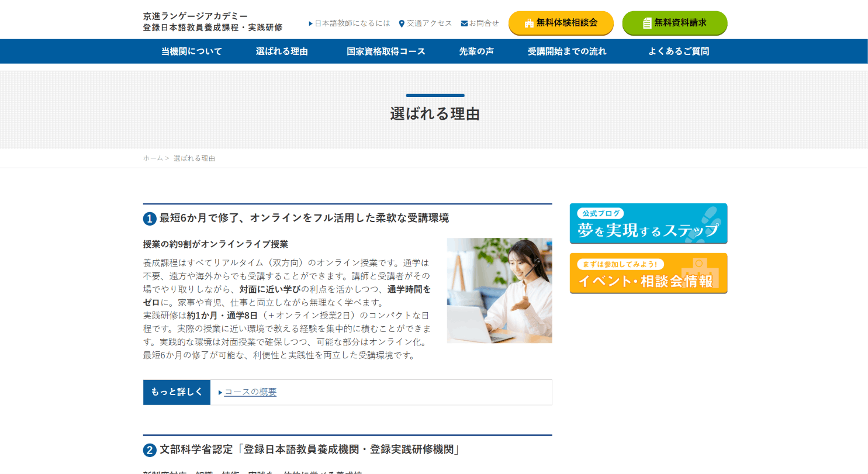The height and width of the screenshot is (474, 868).
Task: Click the envelope icon beside お問合せ
Action: point(464,24)
